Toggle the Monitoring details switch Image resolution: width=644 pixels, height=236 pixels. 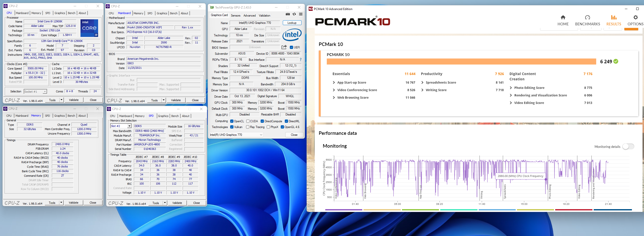click(628, 147)
